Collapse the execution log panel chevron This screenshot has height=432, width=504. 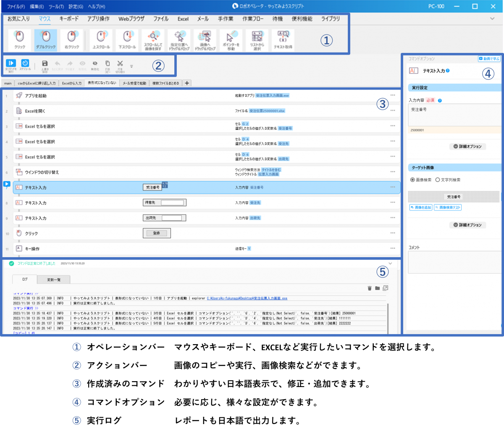[390, 263]
